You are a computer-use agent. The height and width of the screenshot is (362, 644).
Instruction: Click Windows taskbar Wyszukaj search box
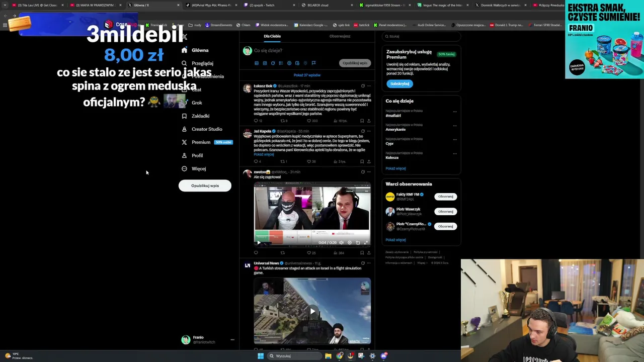click(x=294, y=356)
